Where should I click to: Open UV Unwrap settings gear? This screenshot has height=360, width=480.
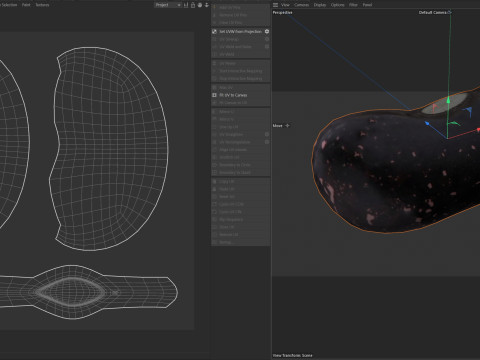pyautogui.click(x=267, y=39)
